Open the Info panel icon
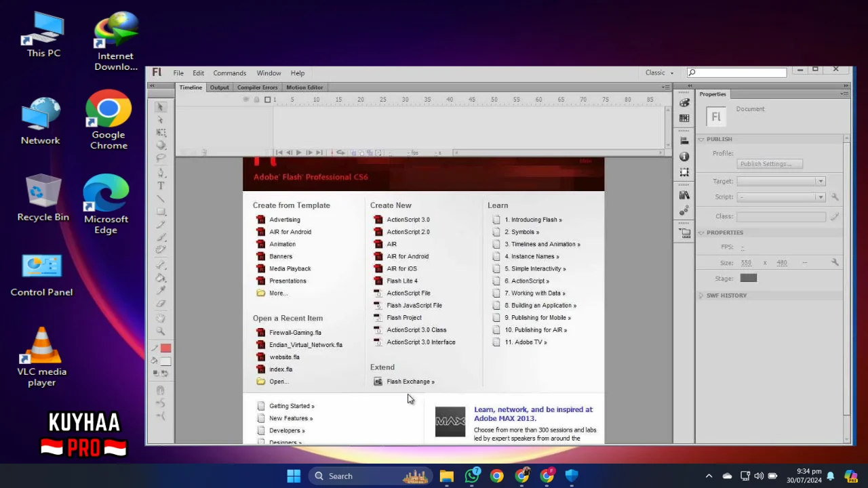This screenshot has height=488, width=868. (684, 157)
